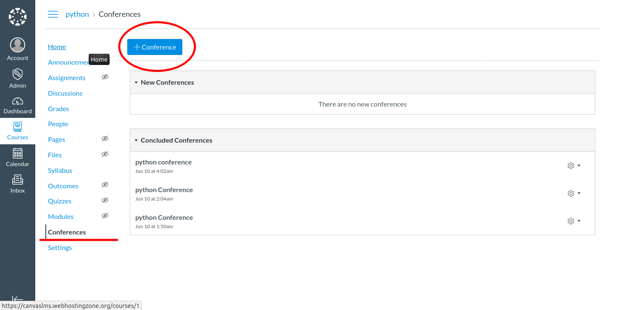Click hidden eye icon beside Pages
644x310 pixels.
(x=105, y=139)
